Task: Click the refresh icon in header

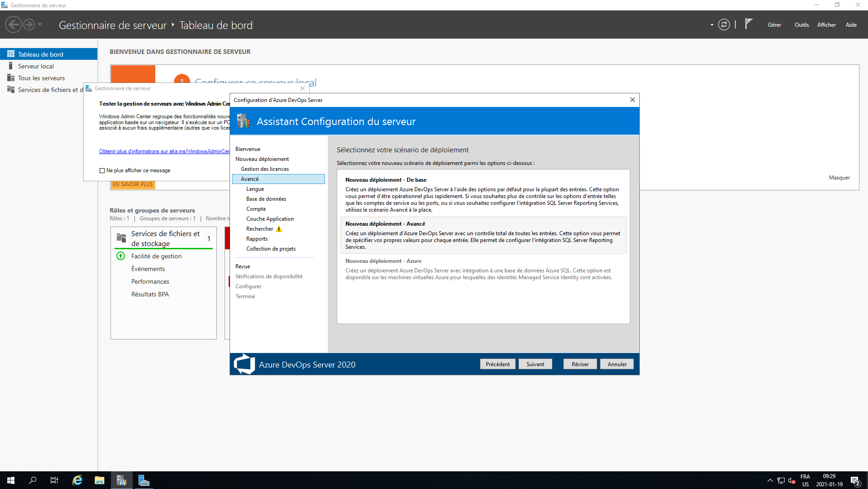Action: (724, 25)
